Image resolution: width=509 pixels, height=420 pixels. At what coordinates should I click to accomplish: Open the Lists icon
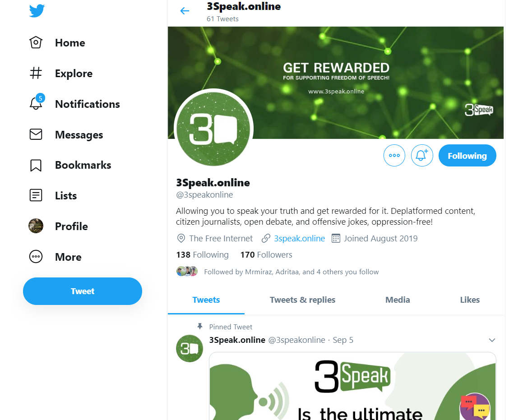(36, 195)
